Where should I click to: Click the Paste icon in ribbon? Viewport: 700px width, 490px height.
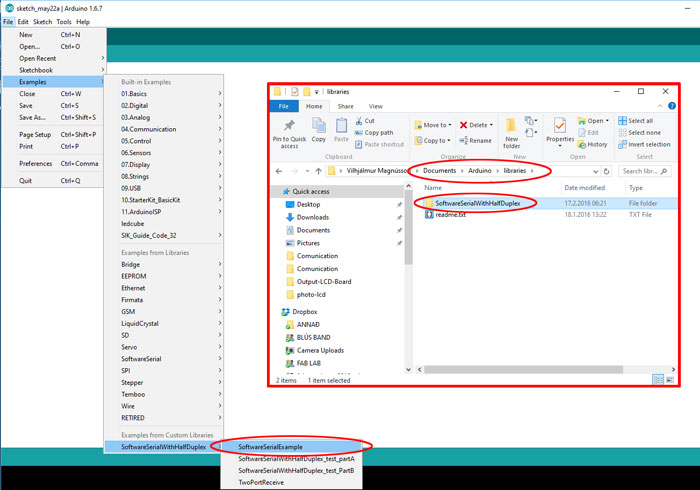tap(342, 125)
